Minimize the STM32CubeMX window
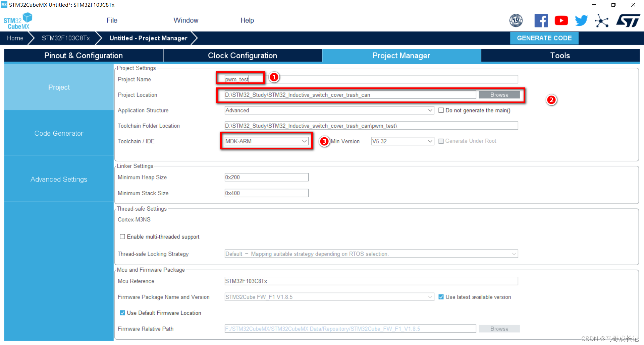Image resolution: width=644 pixels, height=345 pixels. click(x=594, y=5)
